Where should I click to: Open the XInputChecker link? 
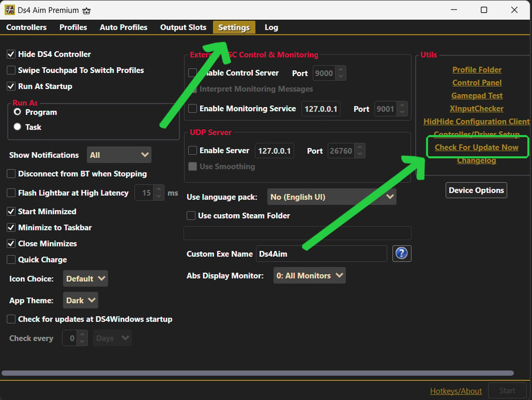point(477,108)
